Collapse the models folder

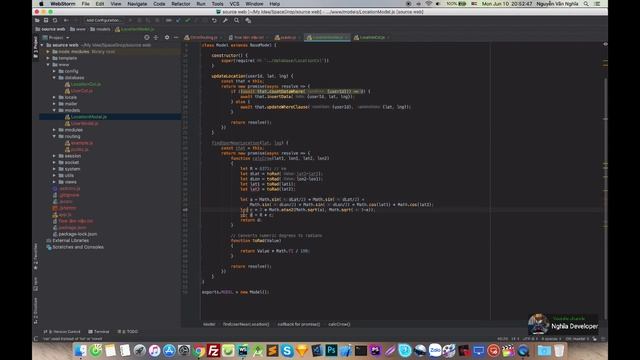pos(54,110)
